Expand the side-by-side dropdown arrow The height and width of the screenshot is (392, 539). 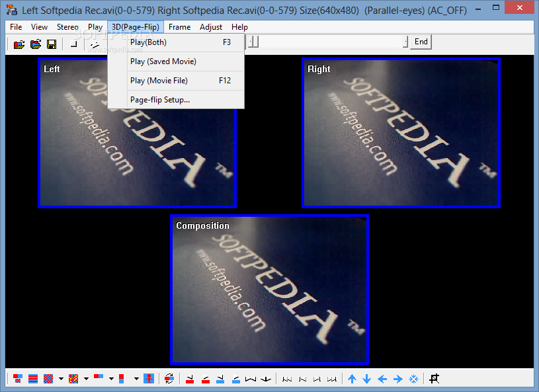(x=111, y=379)
